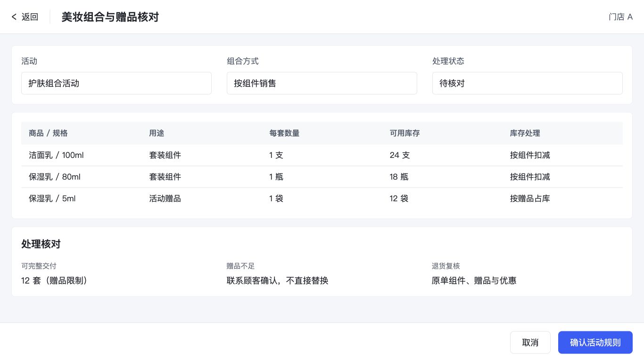The height and width of the screenshot is (362, 644).
Task: Click the 组合方式 field label
Action: [x=243, y=61]
